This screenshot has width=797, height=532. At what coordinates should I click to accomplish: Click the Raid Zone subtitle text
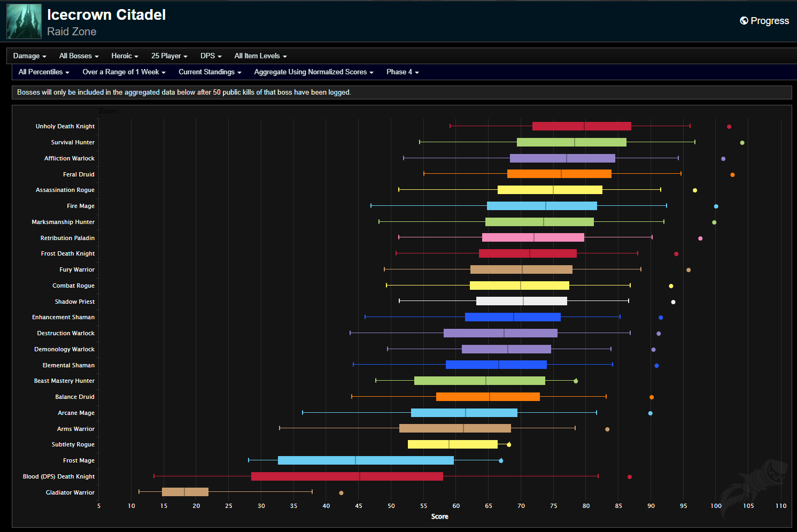coord(72,32)
